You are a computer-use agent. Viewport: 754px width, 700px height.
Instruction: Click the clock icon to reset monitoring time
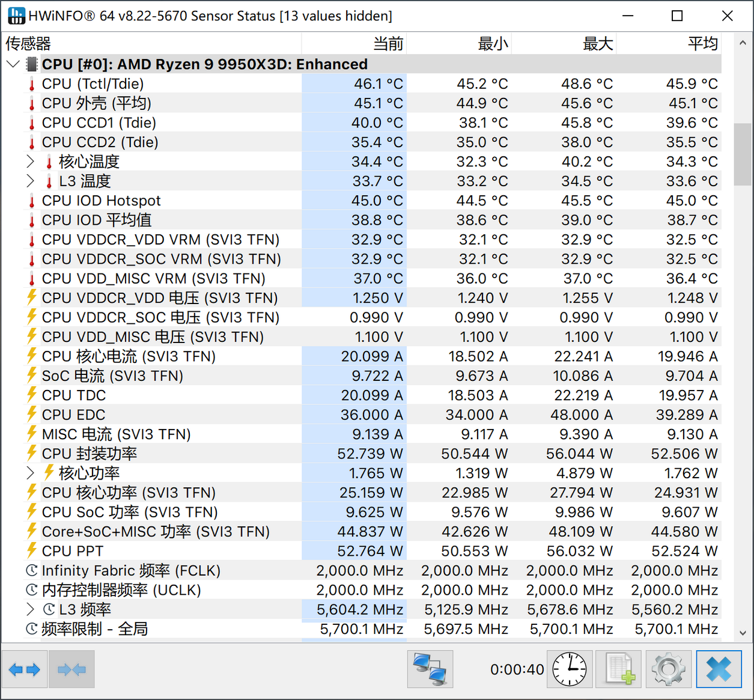568,669
